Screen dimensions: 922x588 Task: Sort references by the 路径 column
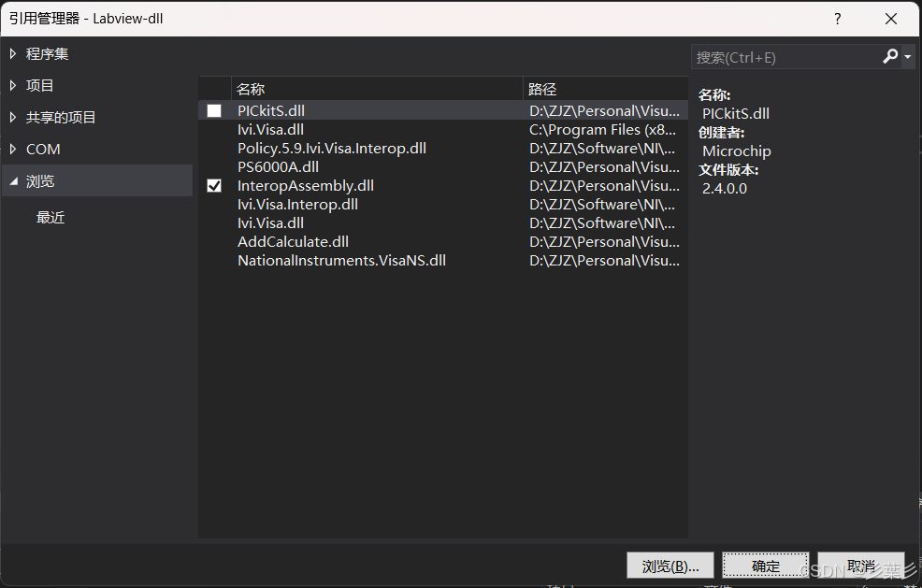pos(542,89)
